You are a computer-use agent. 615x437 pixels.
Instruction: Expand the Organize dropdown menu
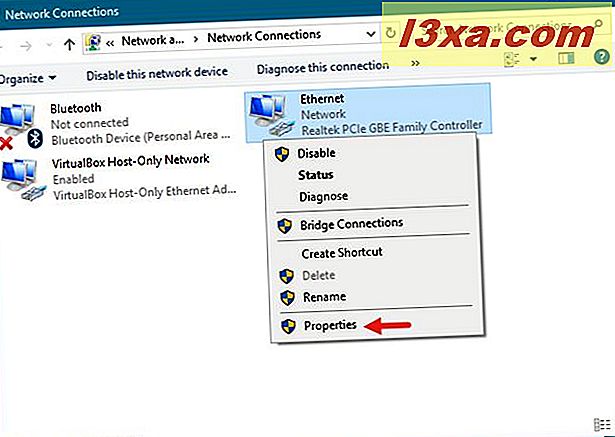point(27,78)
